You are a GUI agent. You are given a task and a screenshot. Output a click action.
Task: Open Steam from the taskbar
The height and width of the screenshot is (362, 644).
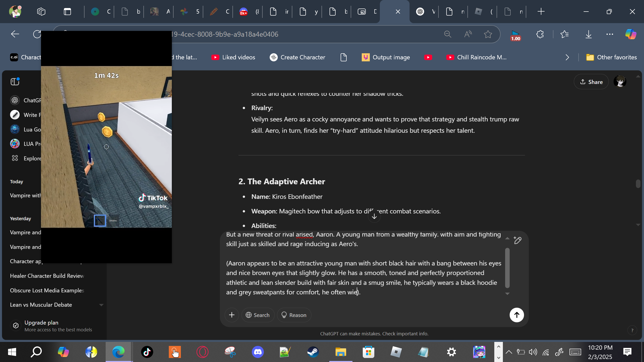click(x=313, y=352)
